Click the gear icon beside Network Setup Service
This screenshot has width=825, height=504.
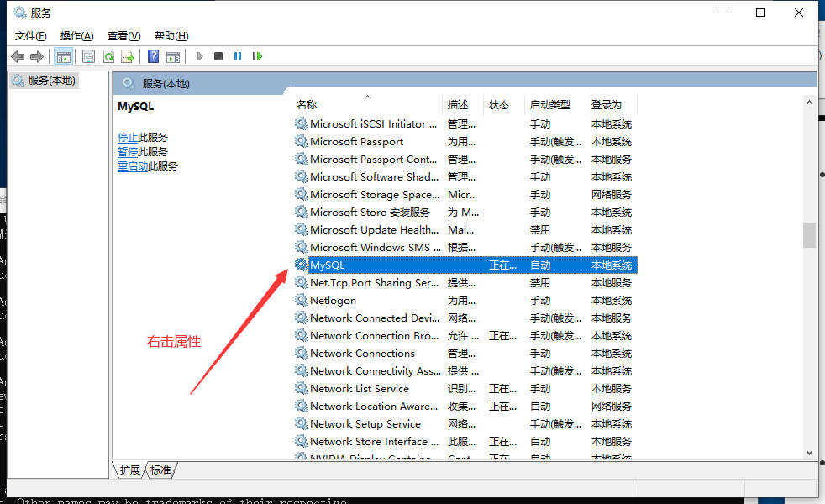(x=301, y=423)
